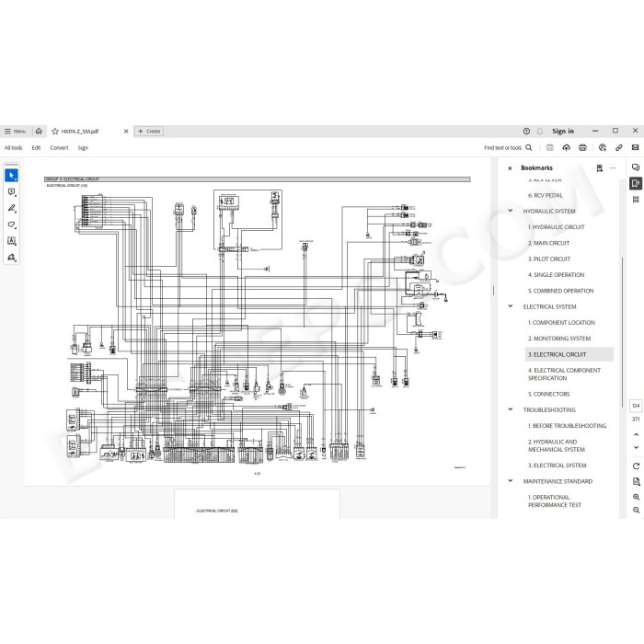Viewport: 644px width, 644px height.
Task: Click the Find text or tools search
Action: point(508,148)
